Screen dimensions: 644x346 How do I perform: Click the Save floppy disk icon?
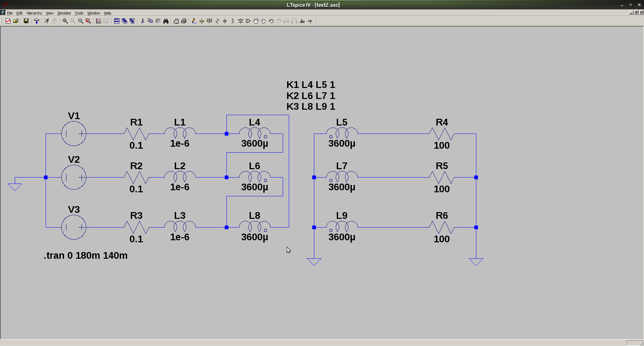click(26, 21)
